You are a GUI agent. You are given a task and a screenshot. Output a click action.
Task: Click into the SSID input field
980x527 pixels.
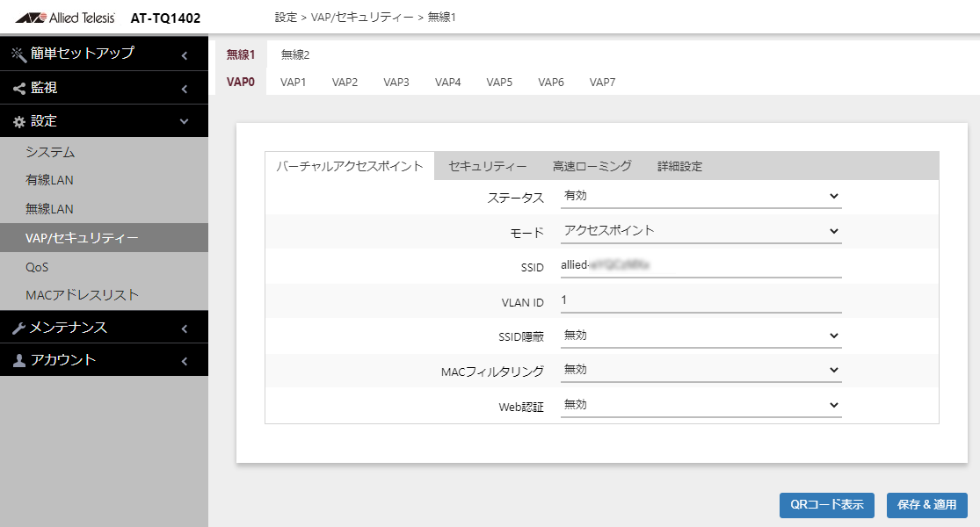[701, 266]
